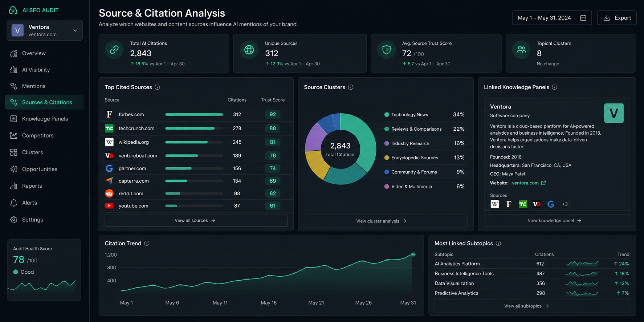Viewport: 644px width, 322px height.
Task: Click View cluster analysis button
Action: point(386,221)
